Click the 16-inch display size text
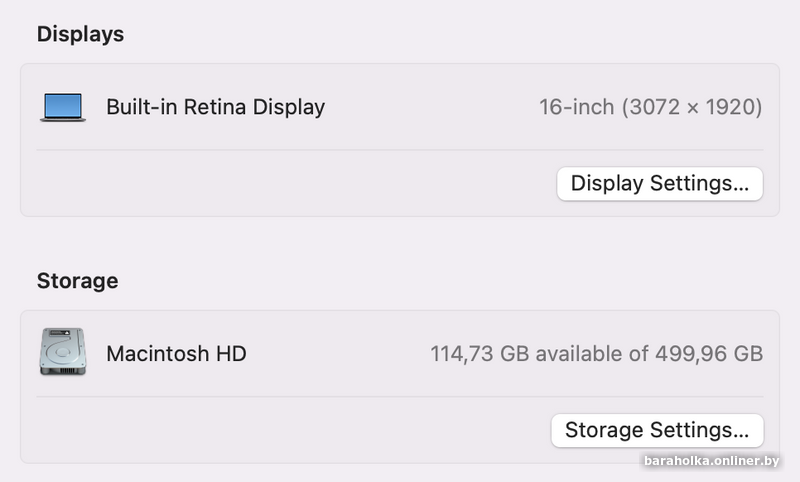800x482 pixels. (x=577, y=107)
